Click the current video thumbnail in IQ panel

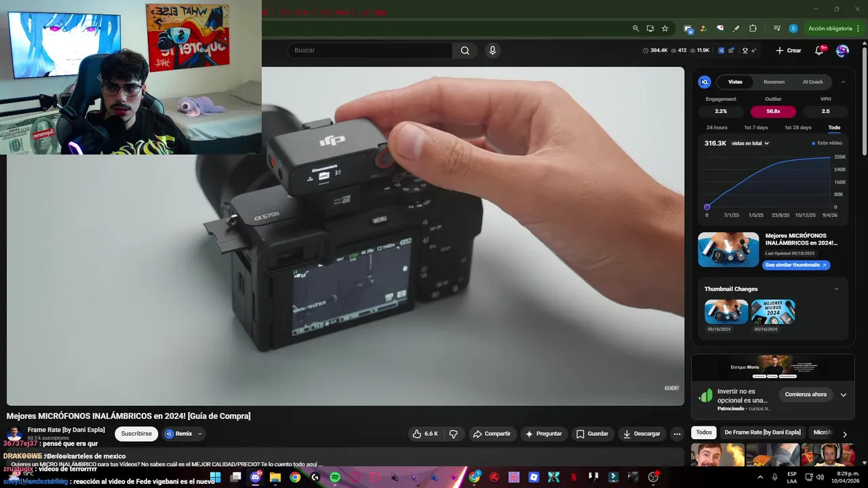click(x=728, y=250)
